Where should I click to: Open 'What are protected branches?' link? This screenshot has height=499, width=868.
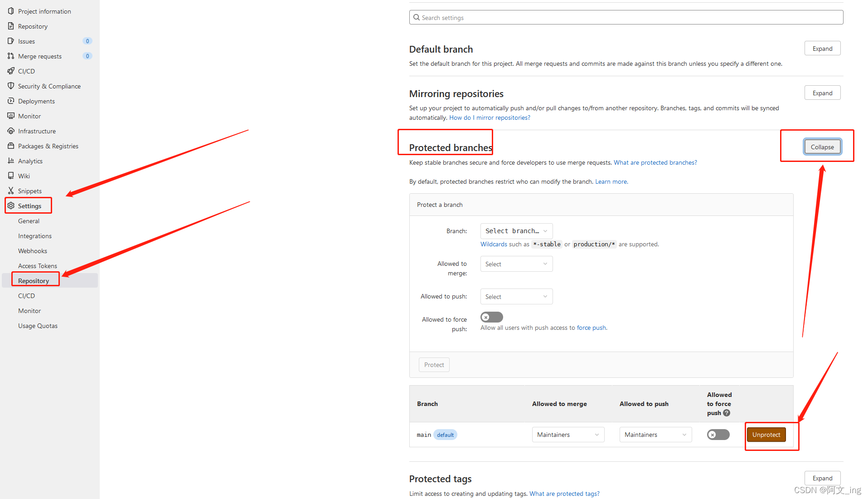[655, 162]
